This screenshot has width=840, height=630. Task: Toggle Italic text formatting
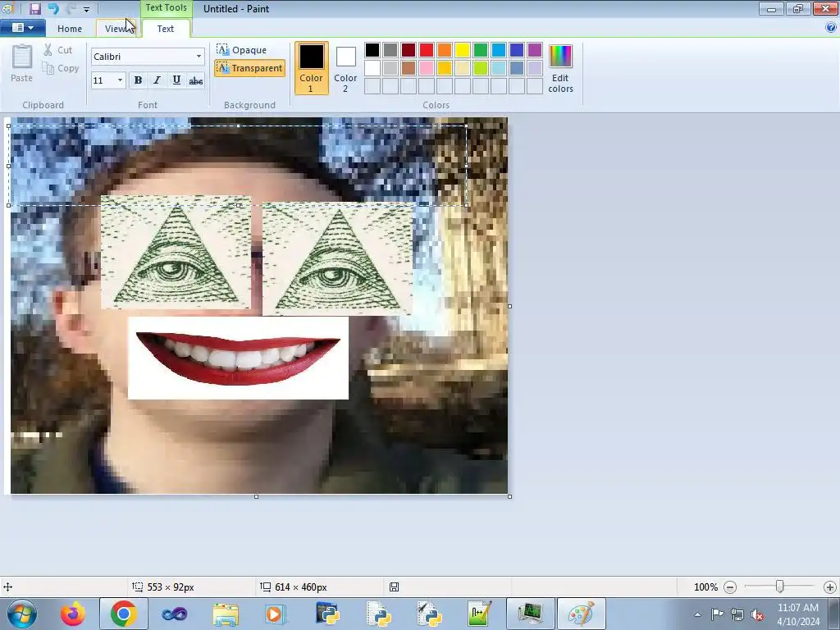(157, 80)
